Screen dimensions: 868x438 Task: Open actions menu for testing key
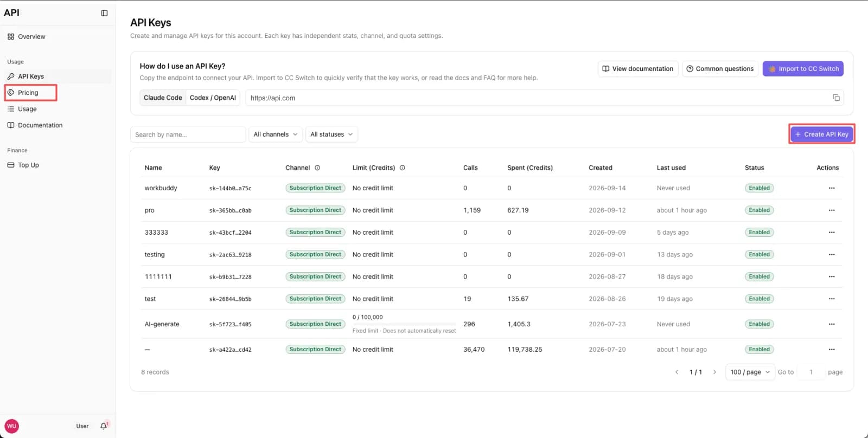(832, 255)
